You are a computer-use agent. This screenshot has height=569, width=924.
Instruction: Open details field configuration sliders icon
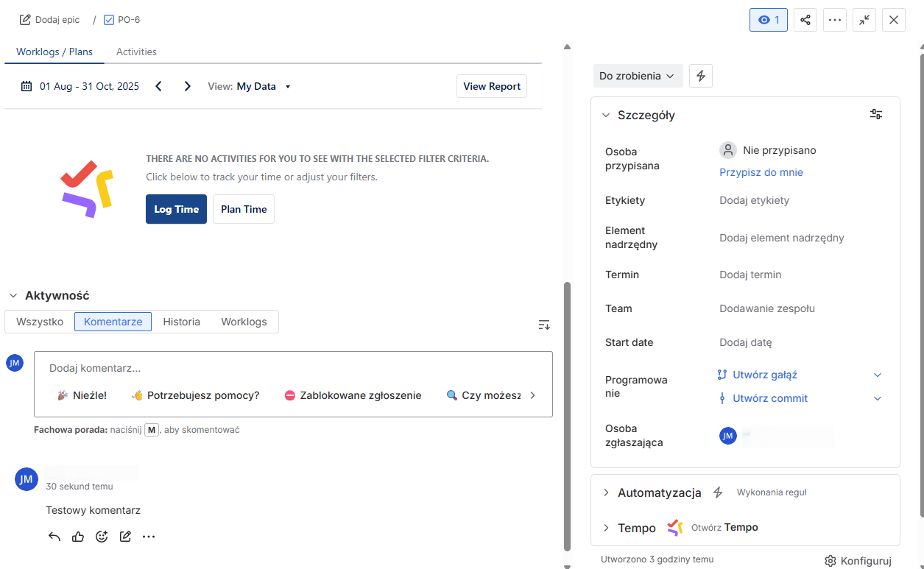876,115
